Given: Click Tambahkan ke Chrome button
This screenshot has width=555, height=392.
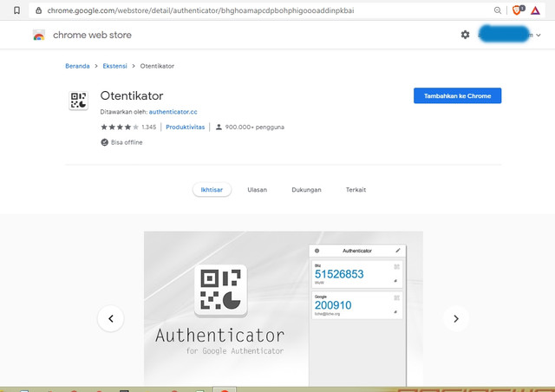Looking at the screenshot, I should pyautogui.click(x=457, y=95).
